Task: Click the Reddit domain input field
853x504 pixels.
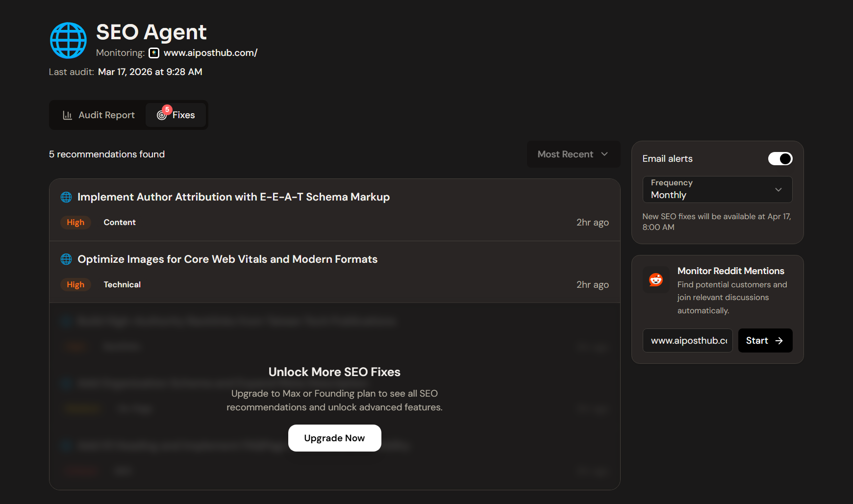Action: pos(687,341)
